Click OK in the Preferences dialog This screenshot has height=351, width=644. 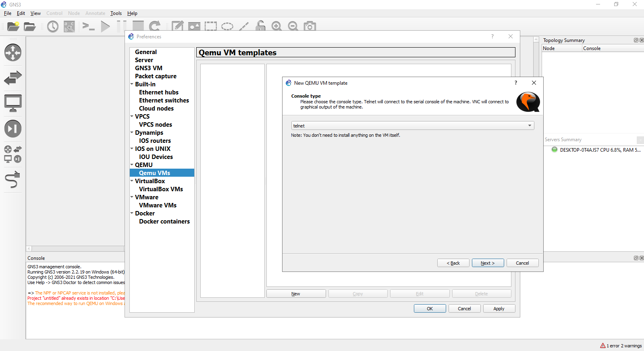point(430,309)
